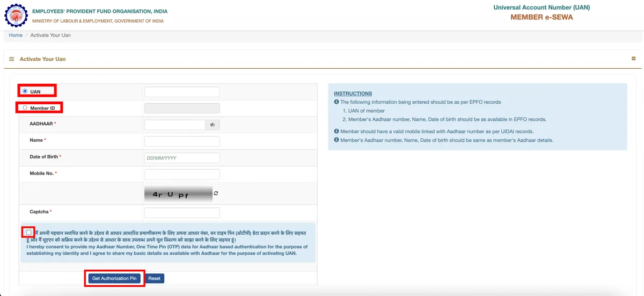Open the Date of Birth field
The image size is (644, 296).
182,158
